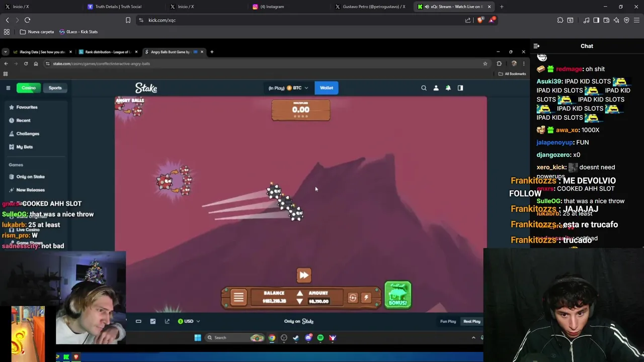
Task: Click the game hamburger menu button
Action: coord(238,297)
